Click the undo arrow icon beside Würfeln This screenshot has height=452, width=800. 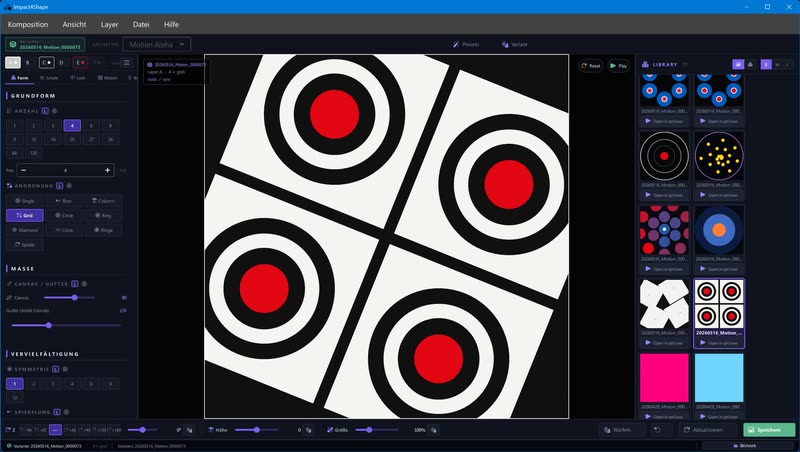pyautogui.click(x=657, y=430)
